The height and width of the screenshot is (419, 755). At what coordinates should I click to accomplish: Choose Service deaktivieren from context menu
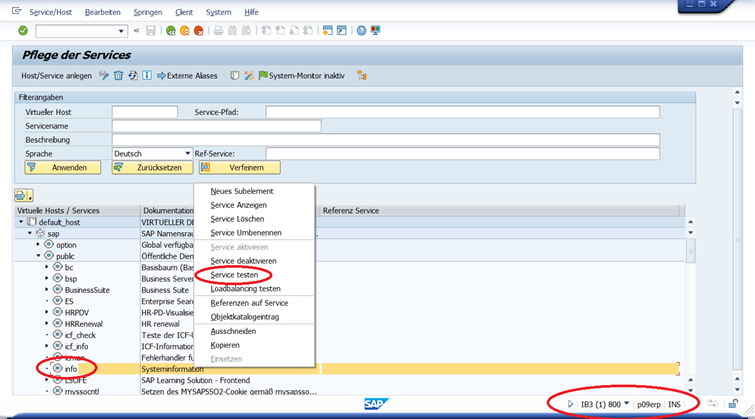point(243,261)
